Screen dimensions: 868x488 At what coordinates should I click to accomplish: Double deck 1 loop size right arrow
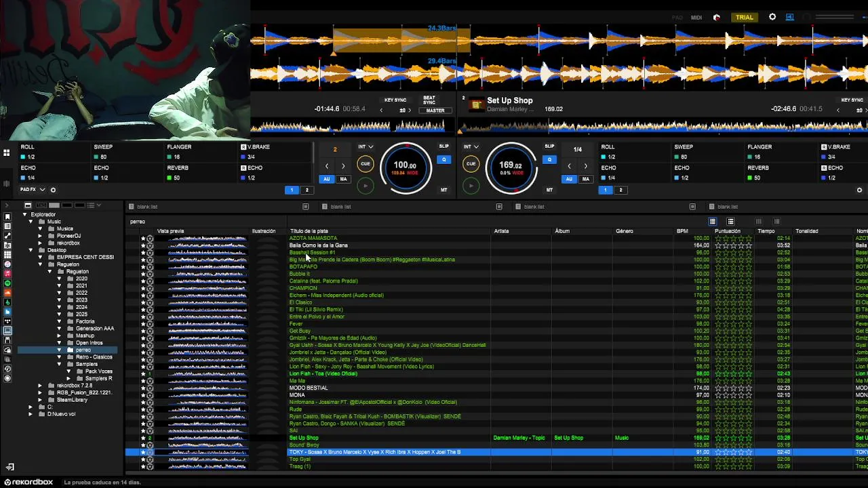(x=343, y=166)
